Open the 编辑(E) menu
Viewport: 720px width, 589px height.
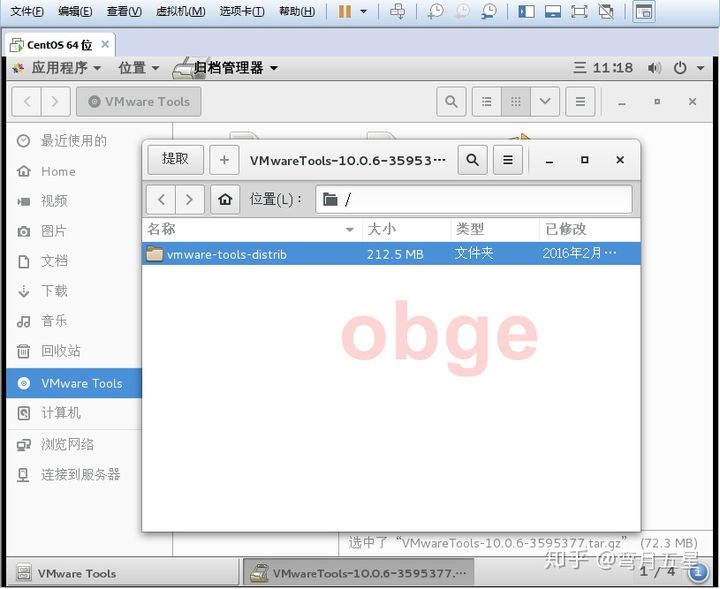pyautogui.click(x=75, y=11)
